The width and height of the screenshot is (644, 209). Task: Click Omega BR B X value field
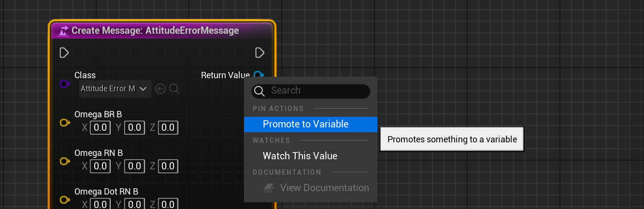[100, 128]
